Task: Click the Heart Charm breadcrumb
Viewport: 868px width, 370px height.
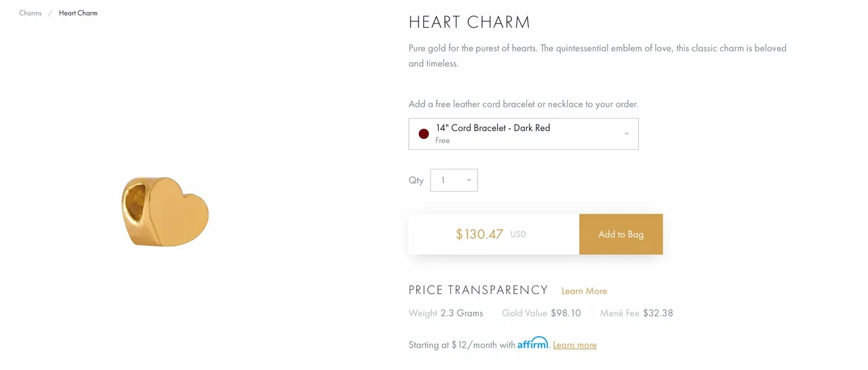Action: 78,13
